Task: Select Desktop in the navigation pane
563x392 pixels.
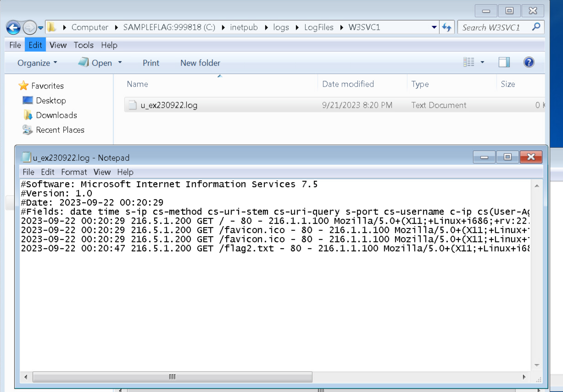Action: pyautogui.click(x=51, y=100)
